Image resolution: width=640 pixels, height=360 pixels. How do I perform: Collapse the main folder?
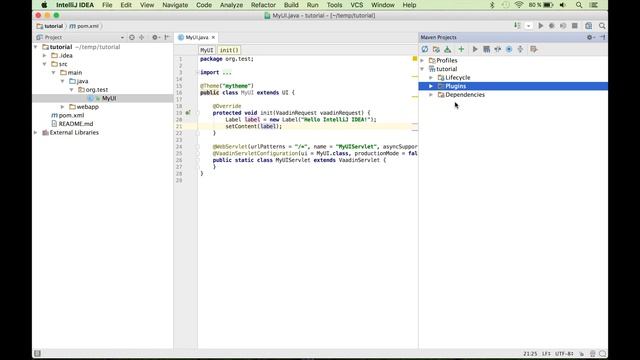(53, 73)
